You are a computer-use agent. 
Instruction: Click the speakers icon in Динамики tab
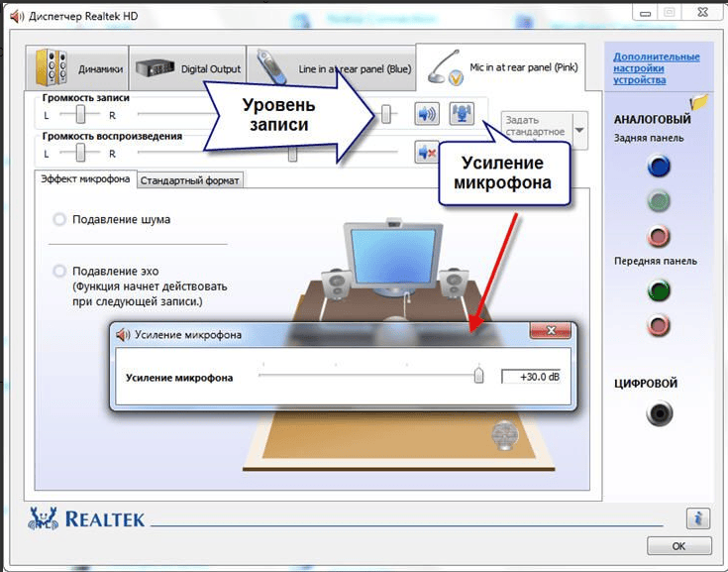pyautogui.click(x=52, y=67)
